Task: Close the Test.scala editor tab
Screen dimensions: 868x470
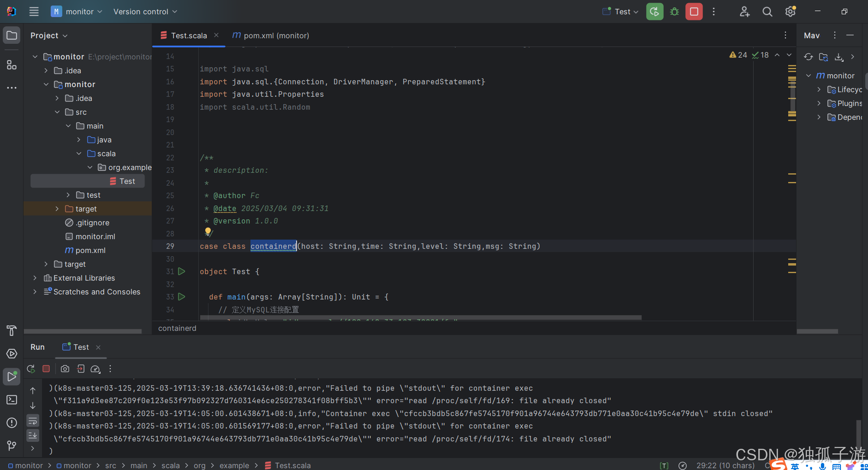Action: pos(216,35)
